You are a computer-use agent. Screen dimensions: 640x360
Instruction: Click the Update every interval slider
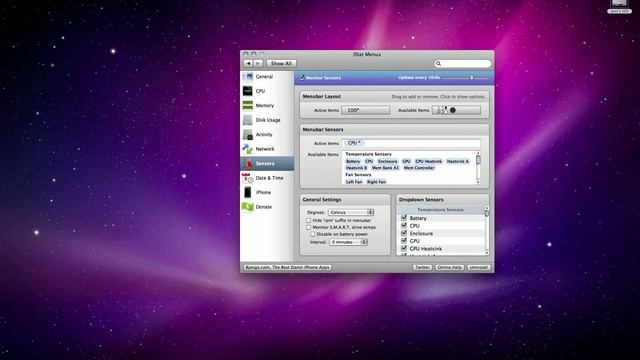(465, 78)
